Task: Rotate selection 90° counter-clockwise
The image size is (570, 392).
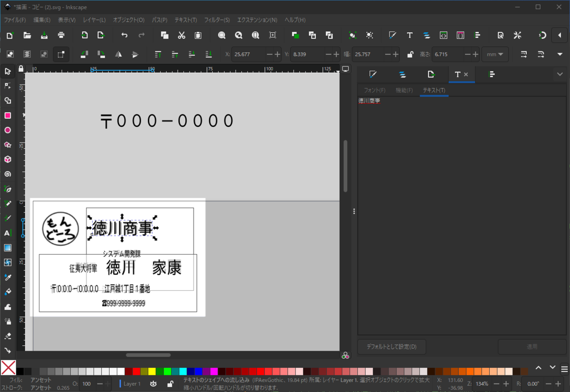Action: tap(84, 54)
